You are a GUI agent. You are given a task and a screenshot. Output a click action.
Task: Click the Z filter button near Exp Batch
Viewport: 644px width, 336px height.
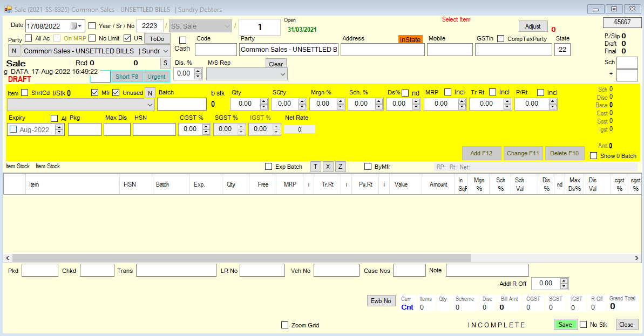pyautogui.click(x=340, y=167)
